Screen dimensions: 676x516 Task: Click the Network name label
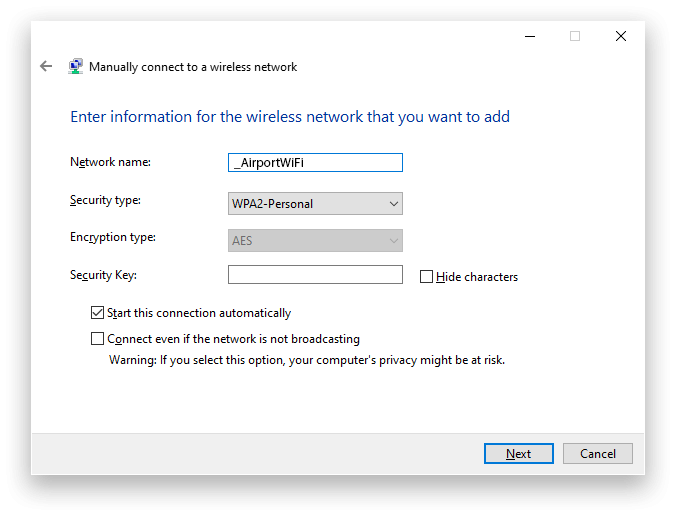pos(110,162)
